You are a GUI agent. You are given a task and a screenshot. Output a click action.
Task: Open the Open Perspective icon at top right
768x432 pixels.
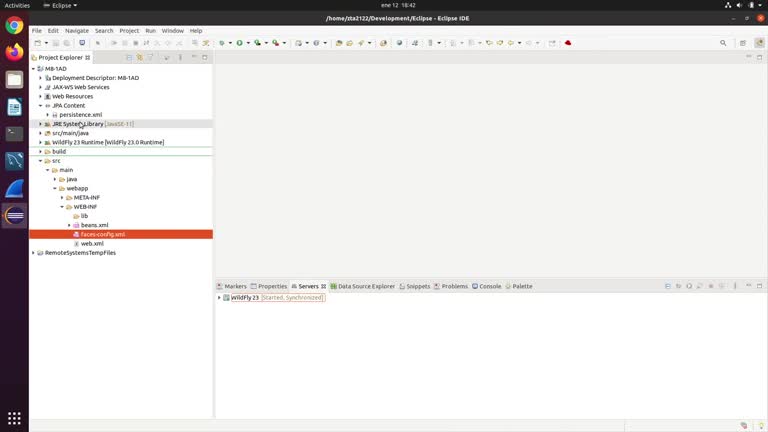[743, 43]
